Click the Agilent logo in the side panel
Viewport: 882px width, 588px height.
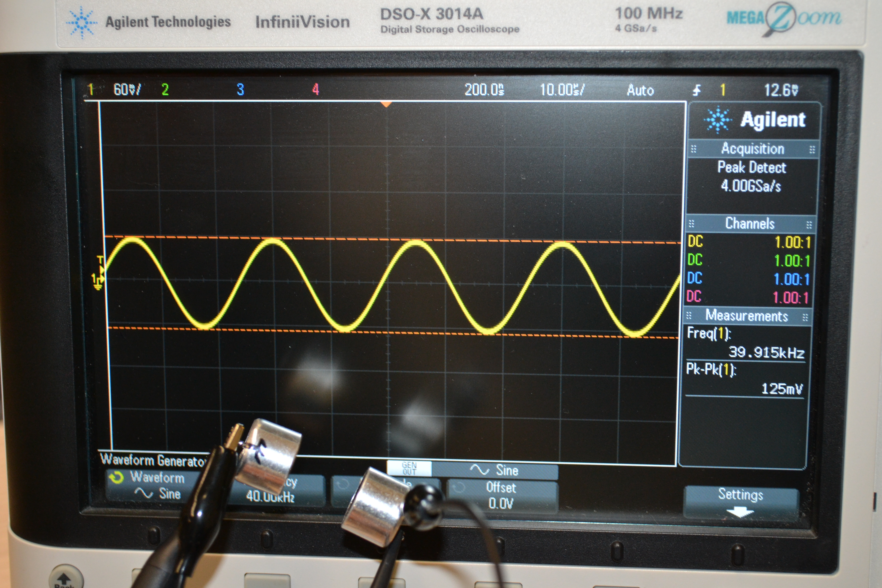point(755,120)
